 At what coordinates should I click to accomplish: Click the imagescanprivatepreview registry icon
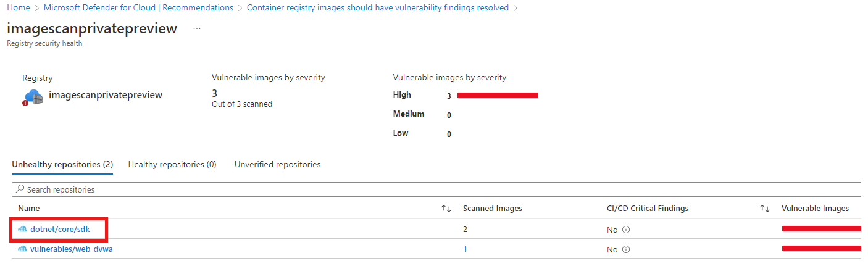[33, 97]
